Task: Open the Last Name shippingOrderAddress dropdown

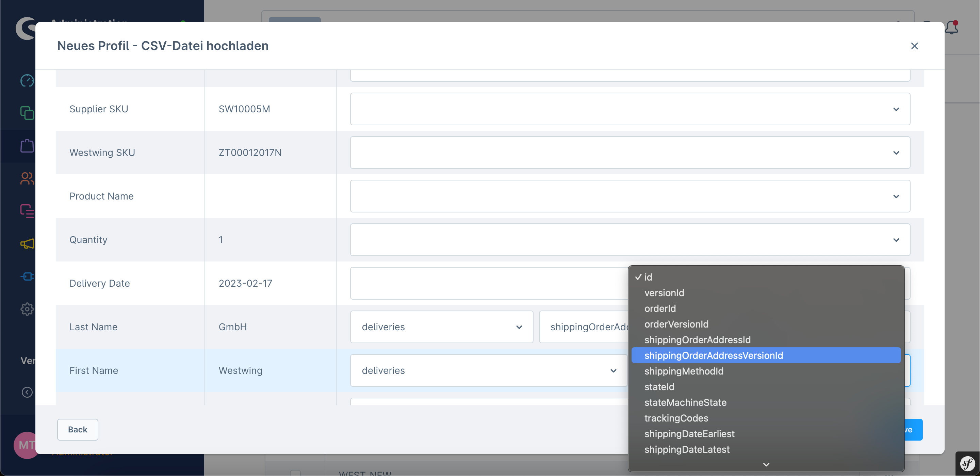Action: coord(584,327)
